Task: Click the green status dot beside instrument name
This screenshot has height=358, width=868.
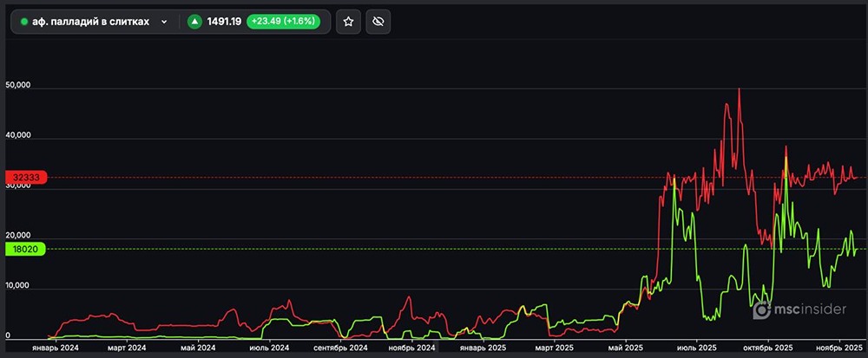Action: point(23,22)
